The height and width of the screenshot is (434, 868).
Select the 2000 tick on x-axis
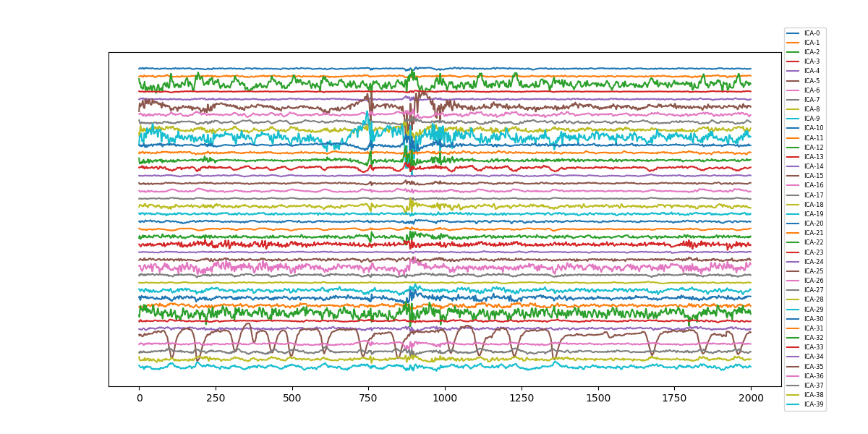[750, 398]
